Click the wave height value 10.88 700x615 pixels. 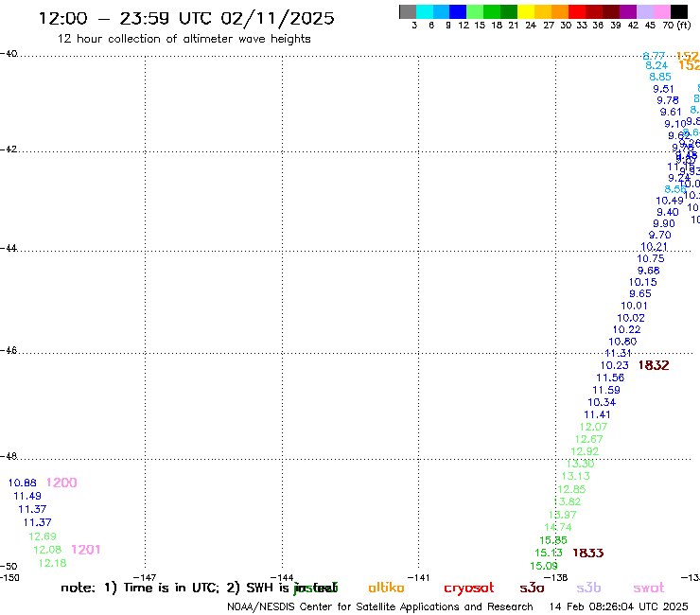23,483
